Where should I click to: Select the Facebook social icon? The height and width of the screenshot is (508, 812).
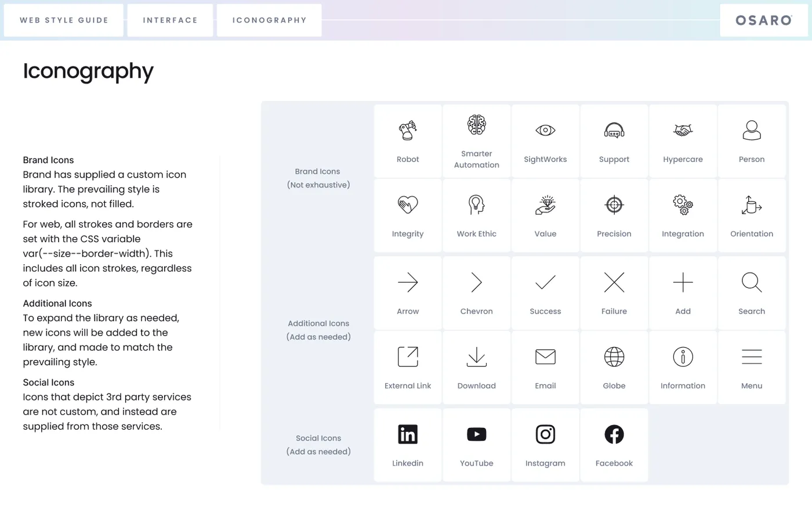[614, 434]
